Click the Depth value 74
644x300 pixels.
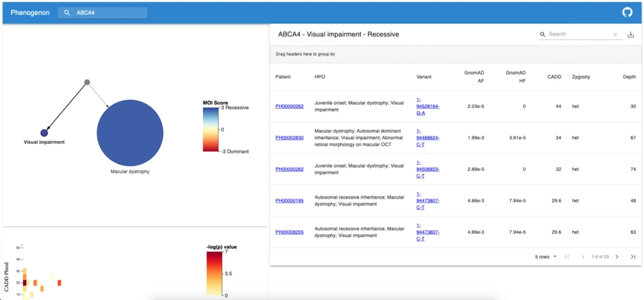click(633, 169)
